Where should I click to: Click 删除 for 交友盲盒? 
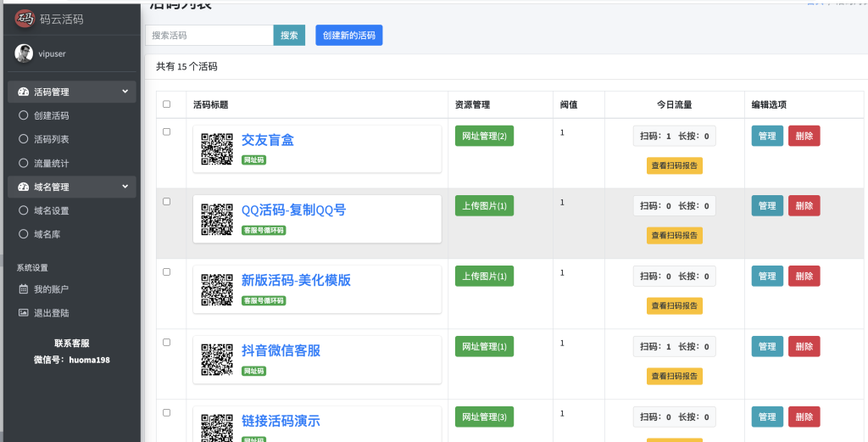pos(804,136)
